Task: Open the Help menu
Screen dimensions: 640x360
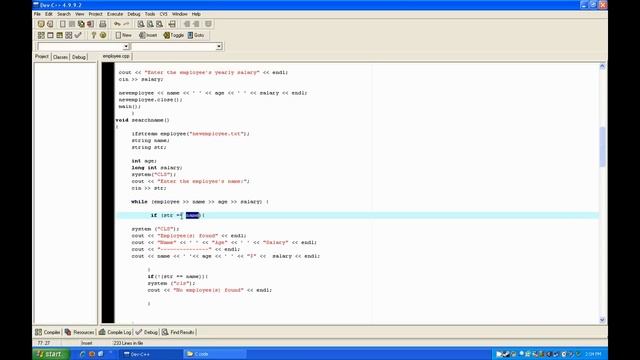Action: (x=196, y=14)
